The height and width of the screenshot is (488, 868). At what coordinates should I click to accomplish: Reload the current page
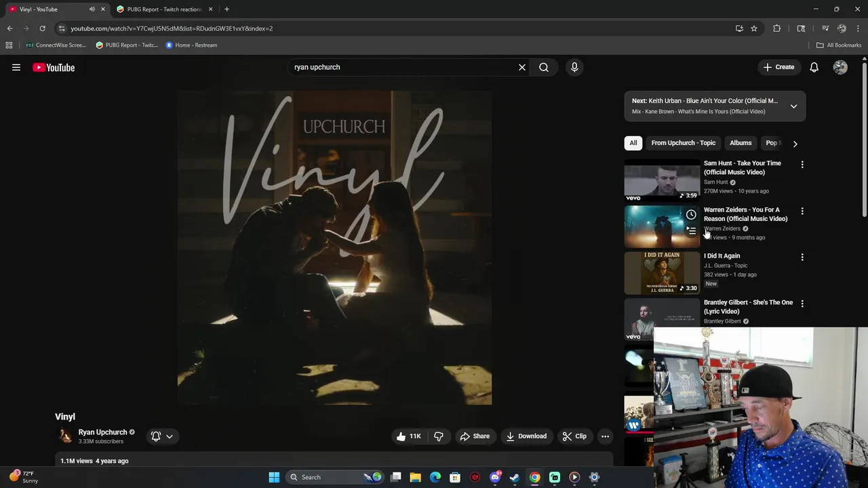42,28
